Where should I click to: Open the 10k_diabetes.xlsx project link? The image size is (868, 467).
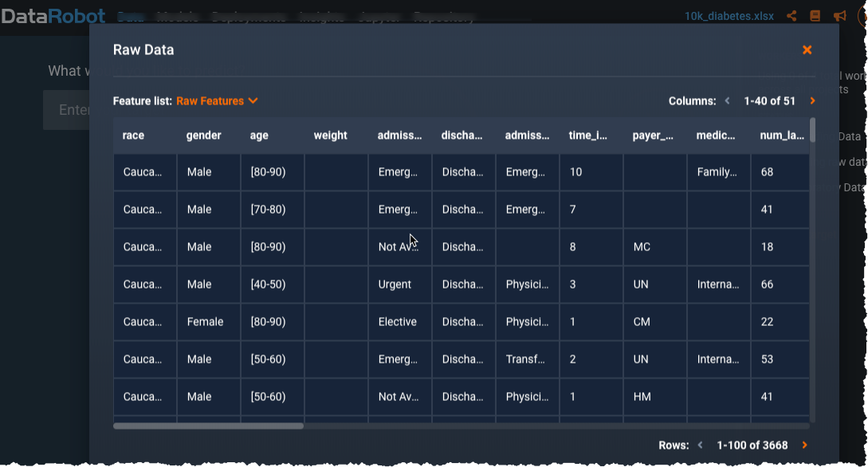click(x=729, y=16)
